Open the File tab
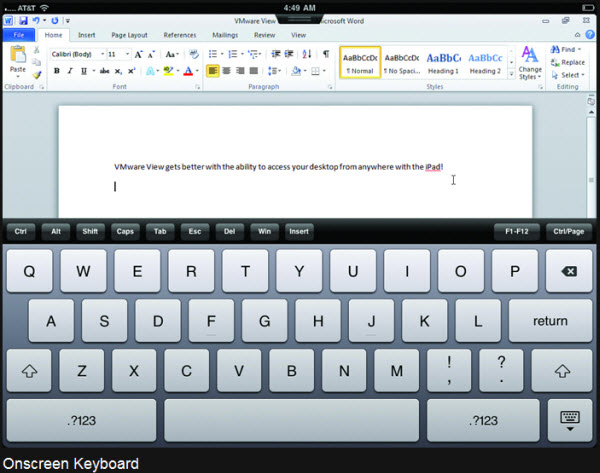 coord(19,35)
